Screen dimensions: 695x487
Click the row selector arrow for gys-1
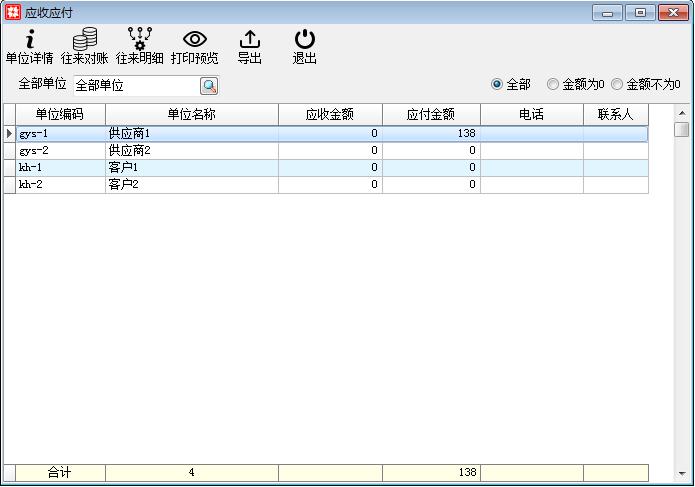pyautogui.click(x=9, y=133)
